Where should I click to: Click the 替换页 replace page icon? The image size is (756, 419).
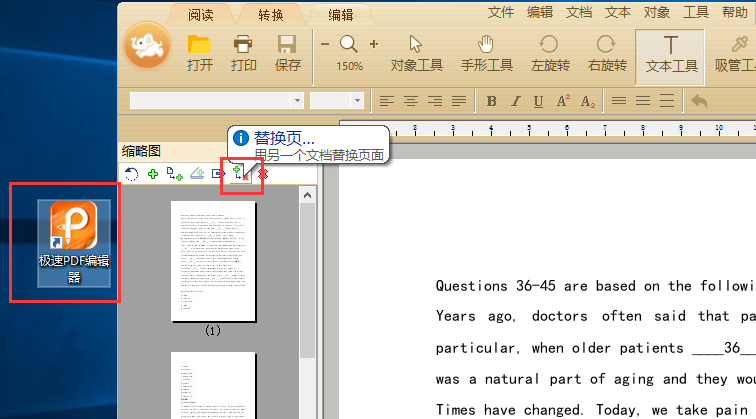pyautogui.click(x=241, y=174)
